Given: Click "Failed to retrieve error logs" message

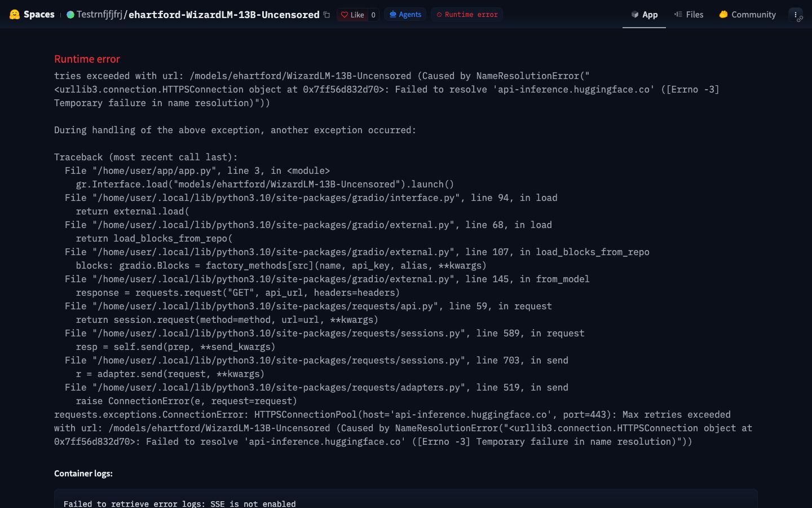Looking at the screenshot, I should (x=180, y=503).
